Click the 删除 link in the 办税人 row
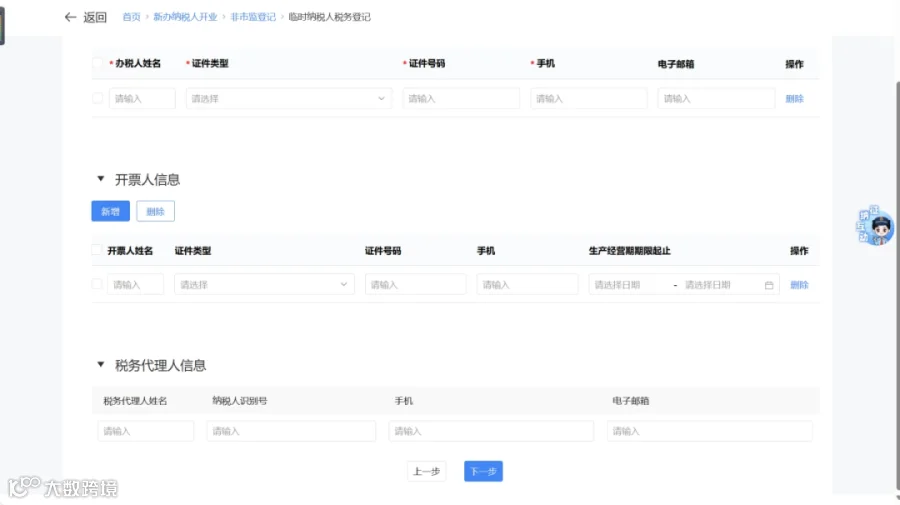The image size is (900, 505). [794, 99]
